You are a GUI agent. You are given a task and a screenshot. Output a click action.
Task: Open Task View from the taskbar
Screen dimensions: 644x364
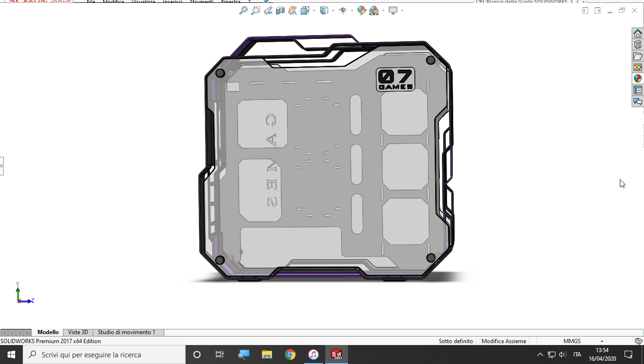tap(220, 355)
